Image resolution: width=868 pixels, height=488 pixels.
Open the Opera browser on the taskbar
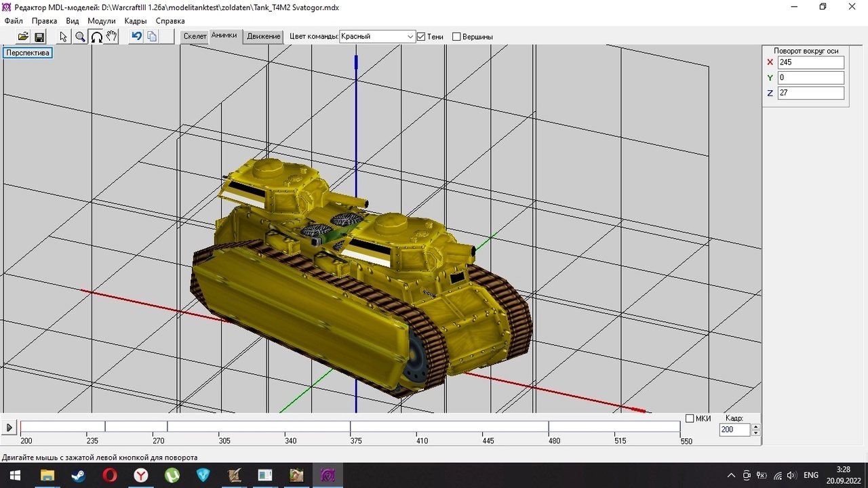[x=109, y=475]
